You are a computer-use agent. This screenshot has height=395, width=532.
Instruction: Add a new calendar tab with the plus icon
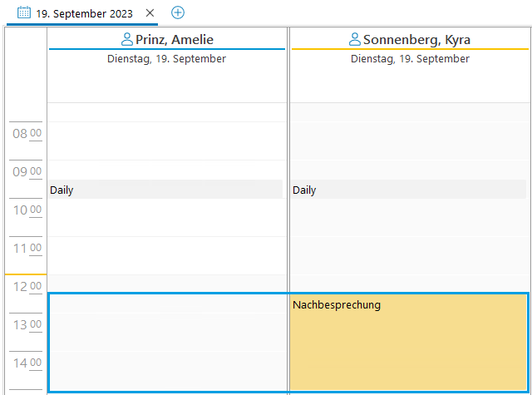[x=178, y=12]
